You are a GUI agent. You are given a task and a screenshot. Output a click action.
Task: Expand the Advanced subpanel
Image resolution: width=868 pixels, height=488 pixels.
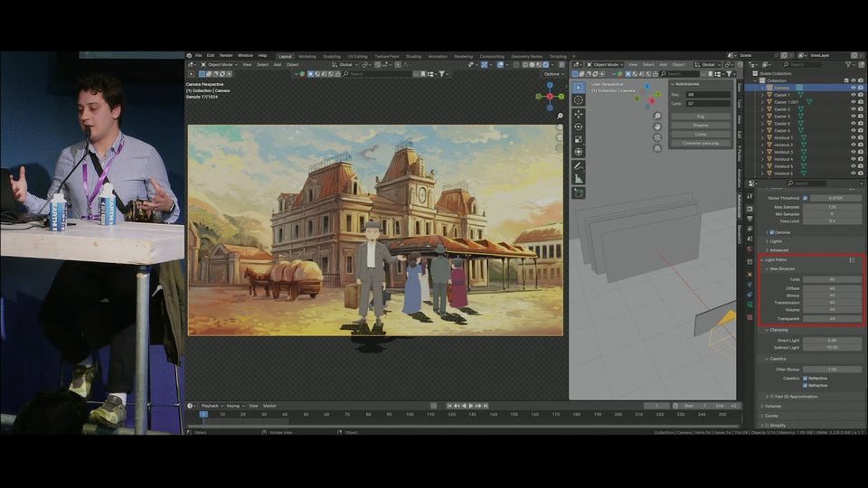click(x=767, y=250)
